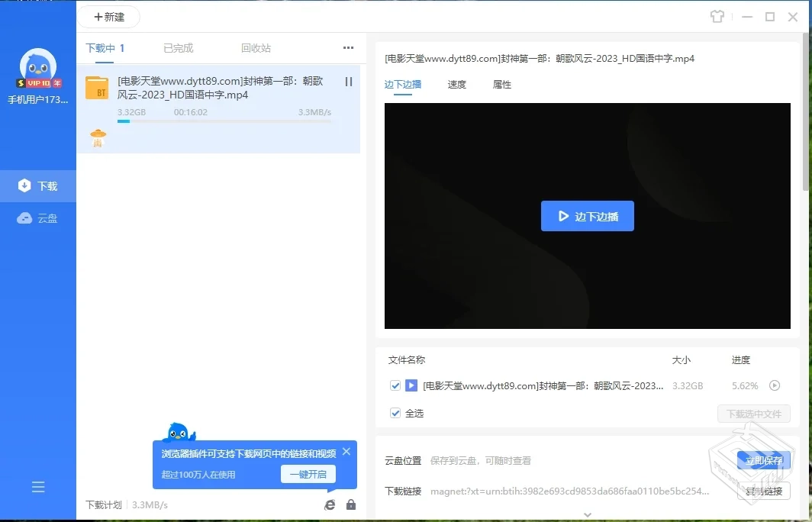Expand the down chevron below the magnet link

click(587, 514)
